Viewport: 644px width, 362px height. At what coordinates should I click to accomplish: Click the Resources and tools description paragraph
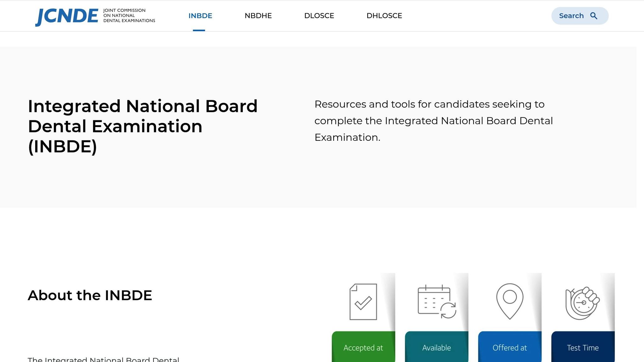[x=434, y=121]
